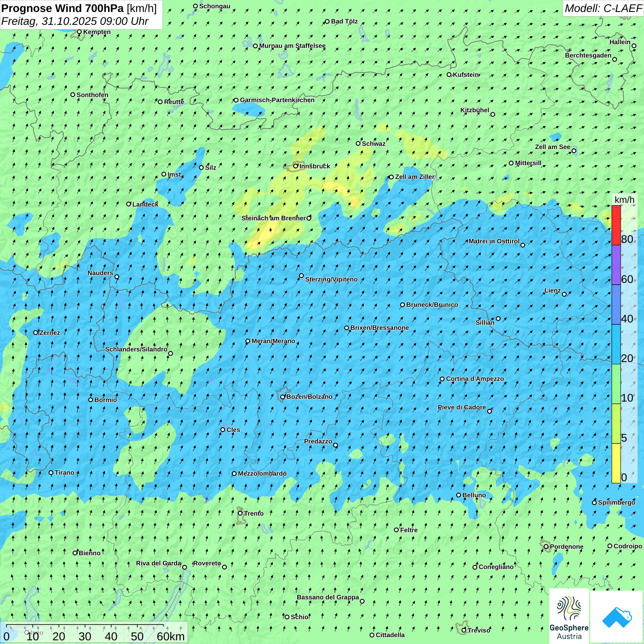
Task: Click the Schongau label
Action: [214, 6]
